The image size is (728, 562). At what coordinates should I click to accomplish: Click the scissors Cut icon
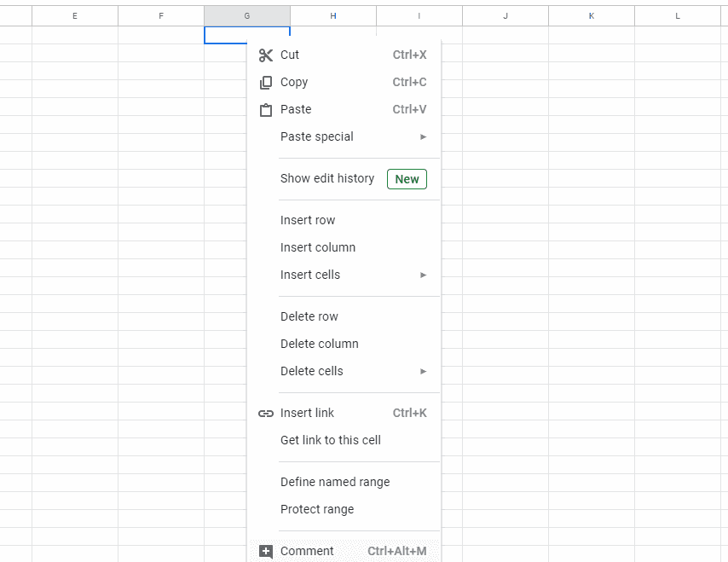[x=266, y=55]
